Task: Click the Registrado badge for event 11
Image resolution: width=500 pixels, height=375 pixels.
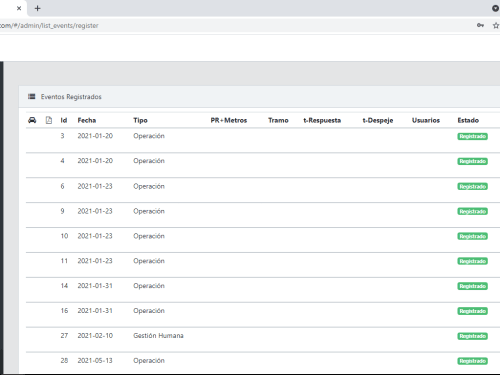Action: pyautogui.click(x=472, y=261)
